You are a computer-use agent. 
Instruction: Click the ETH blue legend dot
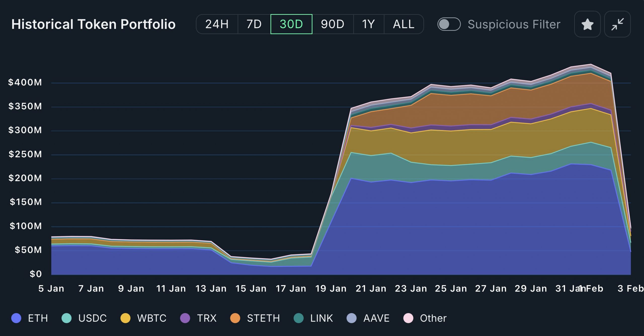pos(16,318)
